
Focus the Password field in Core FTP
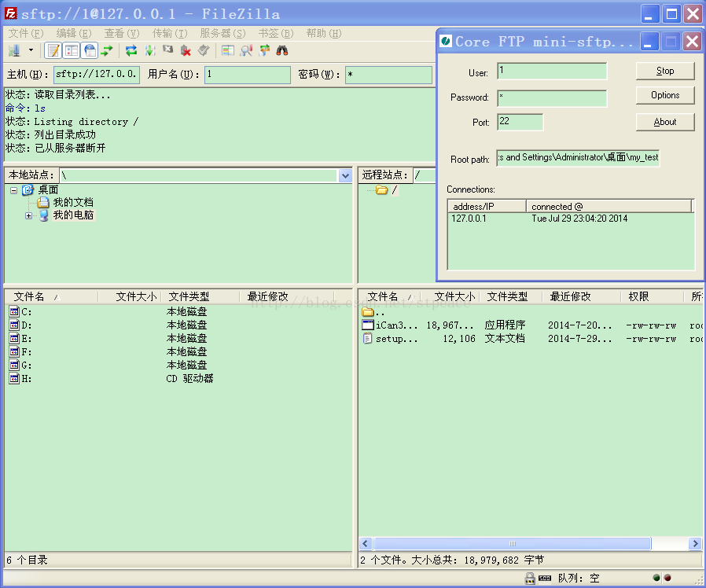coord(552,98)
